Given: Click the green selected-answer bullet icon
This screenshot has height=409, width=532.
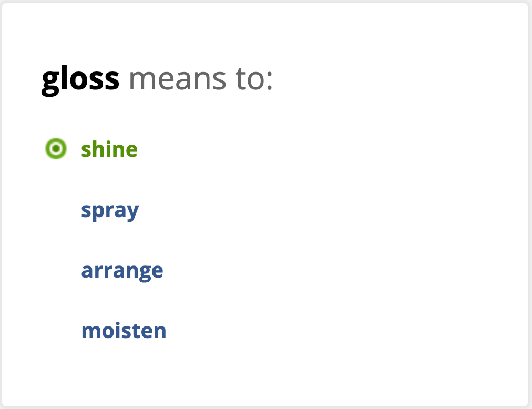Looking at the screenshot, I should (x=56, y=149).
